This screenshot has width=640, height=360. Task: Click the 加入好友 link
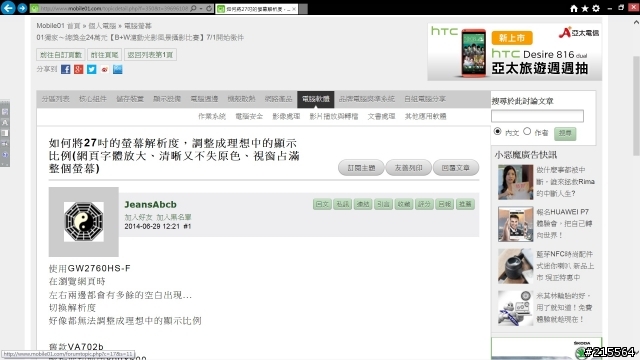(138, 217)
